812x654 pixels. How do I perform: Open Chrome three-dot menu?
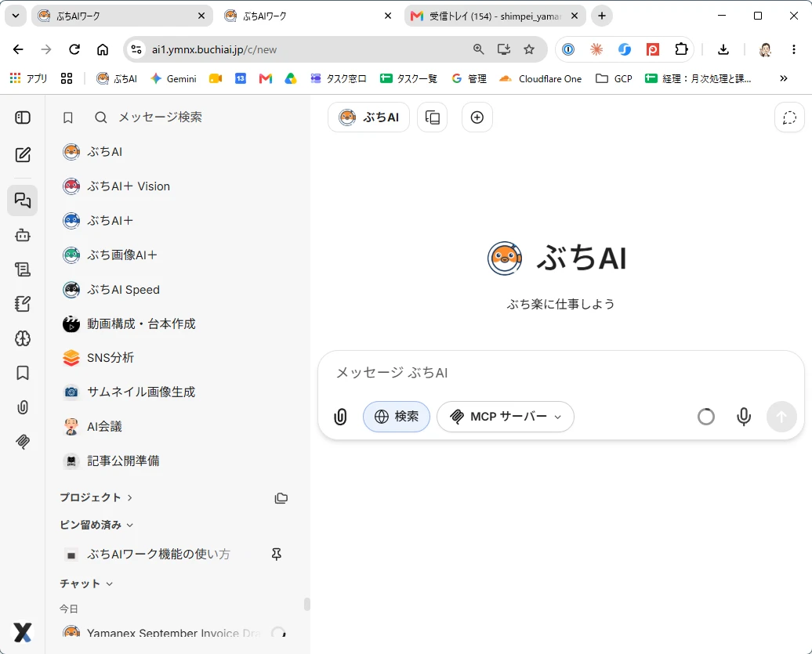point(793,49)
